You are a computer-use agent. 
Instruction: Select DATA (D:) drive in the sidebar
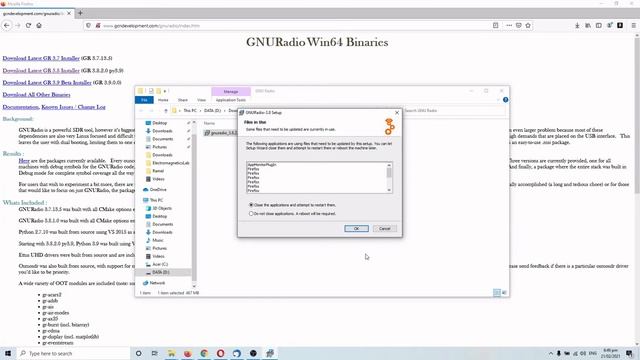click(160, 272)
